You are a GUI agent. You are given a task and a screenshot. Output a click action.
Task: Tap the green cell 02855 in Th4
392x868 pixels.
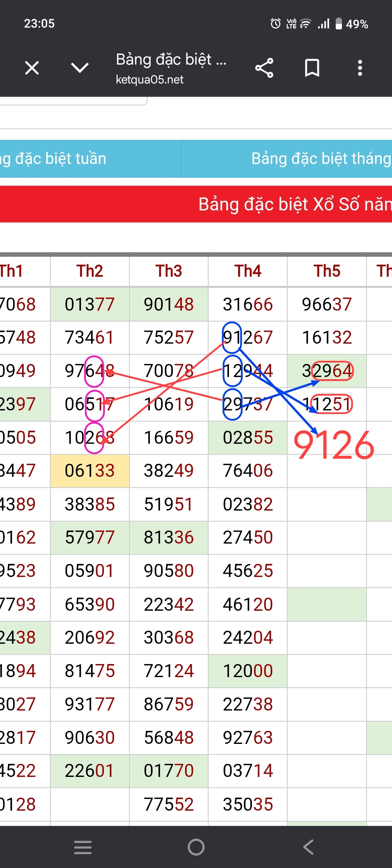(248, 438)
